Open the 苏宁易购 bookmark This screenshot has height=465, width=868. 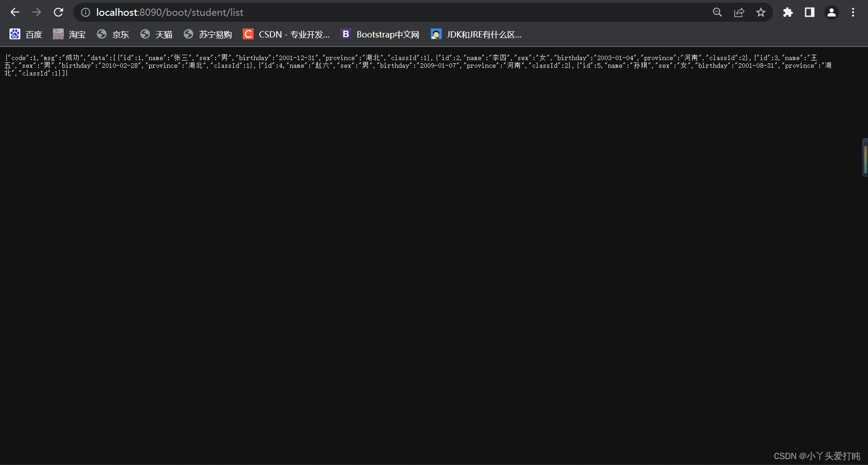(208, 34)
